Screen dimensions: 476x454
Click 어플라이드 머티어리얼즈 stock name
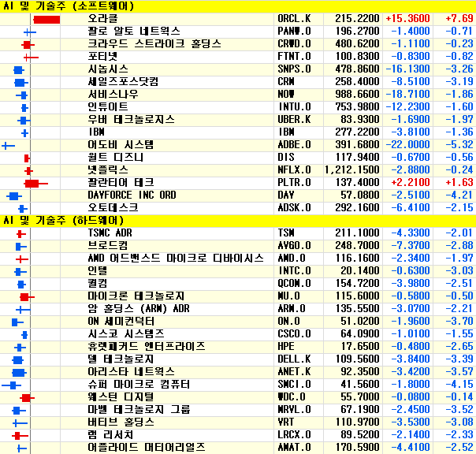(147, 447)
